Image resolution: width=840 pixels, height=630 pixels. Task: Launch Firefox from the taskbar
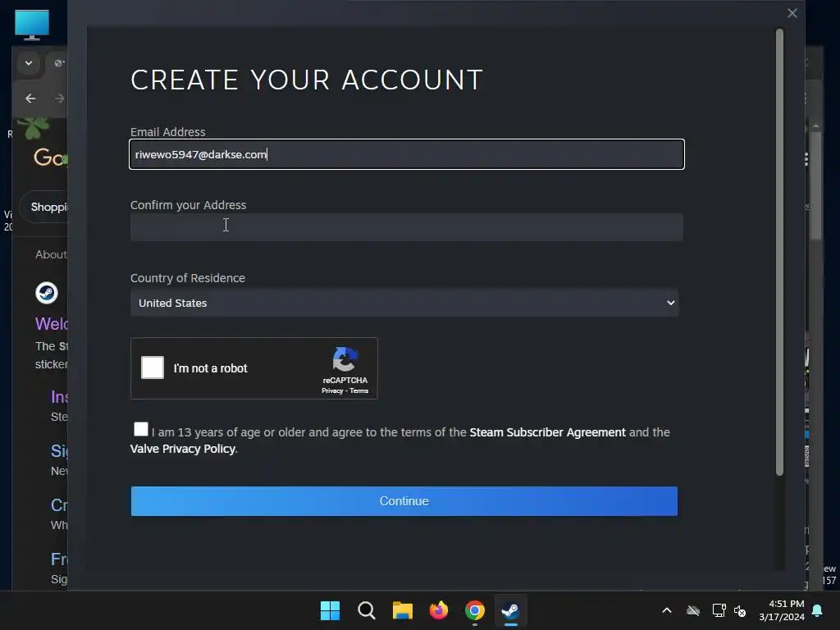(x=439, y=610)
